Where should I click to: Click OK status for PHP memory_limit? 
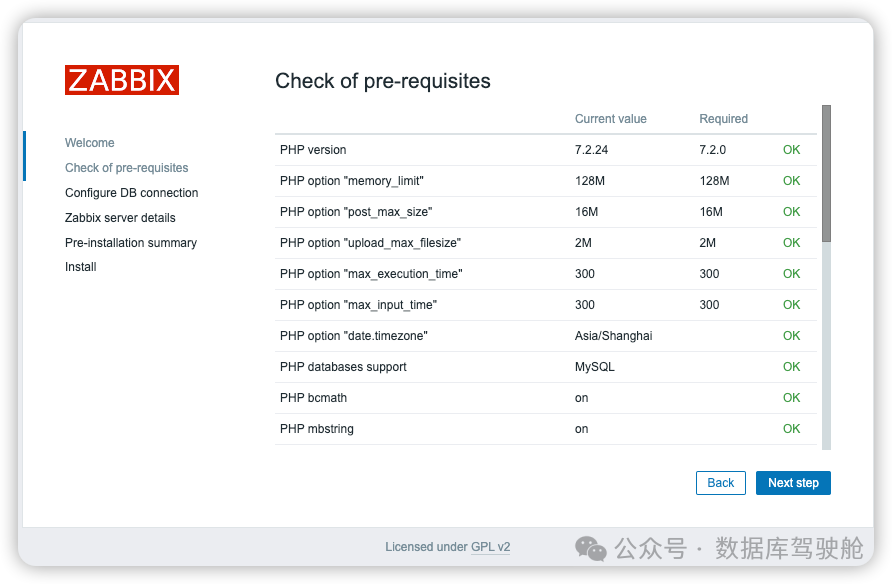(x=791, y=181)
